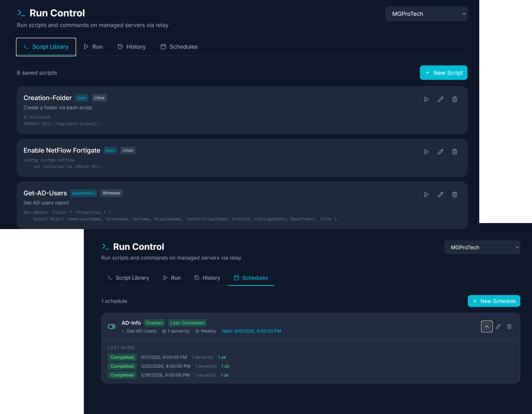The width and height of the screenshot is (532, 414).
Task: Click the New Script button
Action: point(444,73)
